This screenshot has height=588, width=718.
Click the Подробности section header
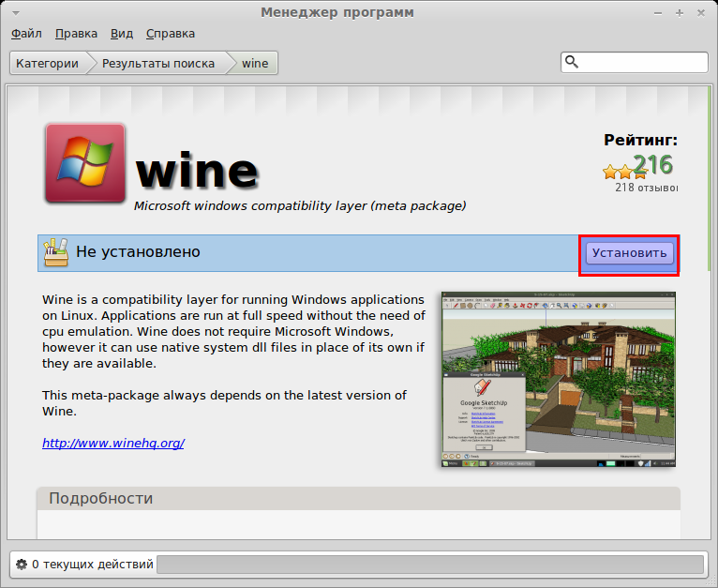click(x=358, y=498)
